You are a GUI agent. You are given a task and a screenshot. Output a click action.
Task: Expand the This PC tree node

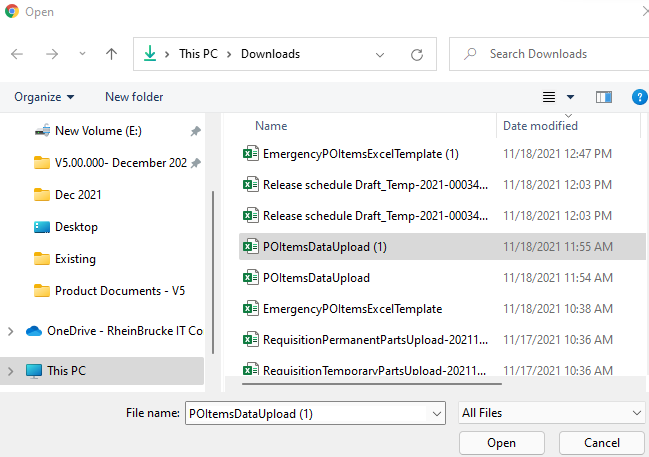tap(11, 371)
